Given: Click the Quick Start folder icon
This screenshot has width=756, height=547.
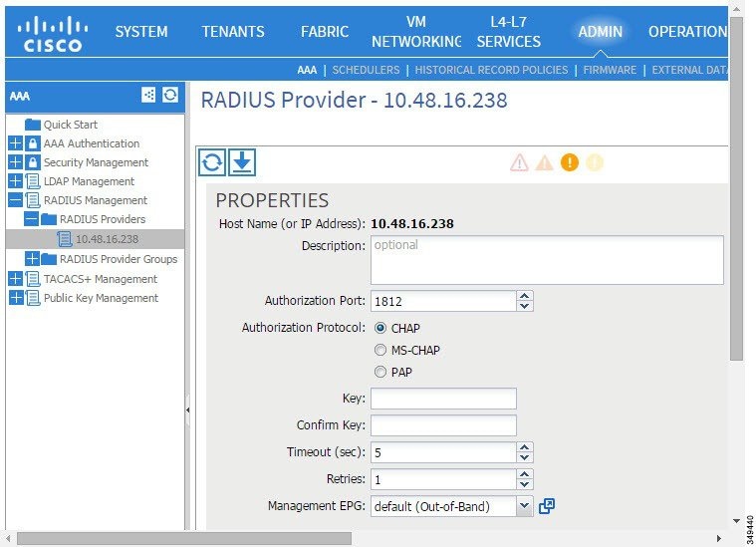Looking at the screenshot, I should tap(32, 125).
